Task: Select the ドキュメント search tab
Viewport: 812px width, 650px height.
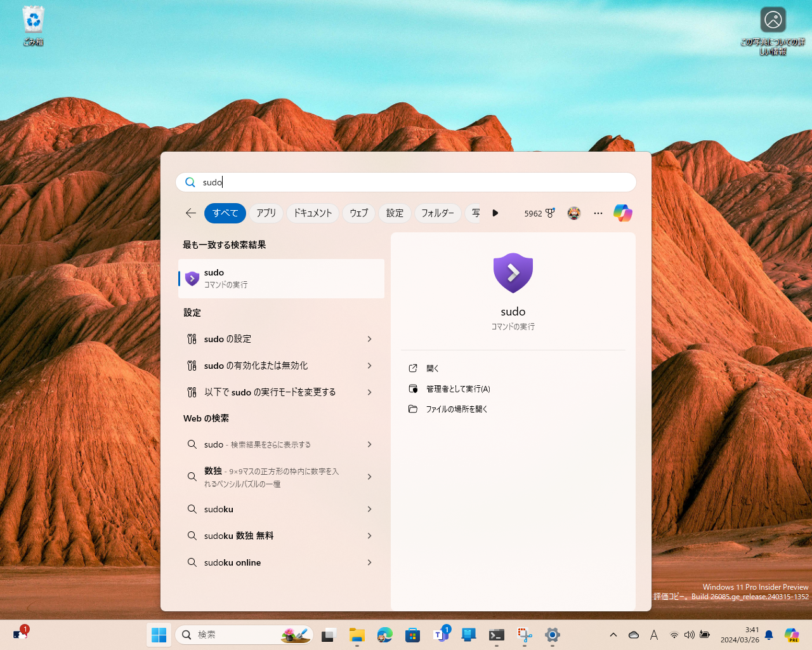Action: pos(313,213)
